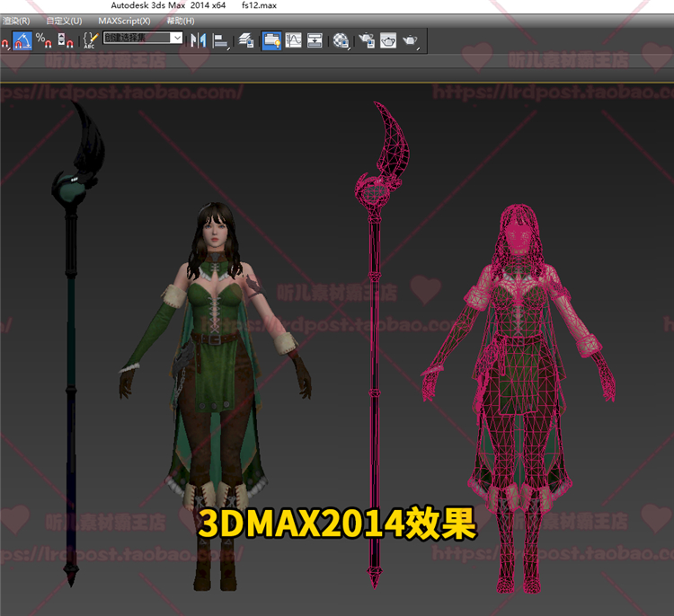
Task: Select the shaded staff model
Action: [71, 344]
